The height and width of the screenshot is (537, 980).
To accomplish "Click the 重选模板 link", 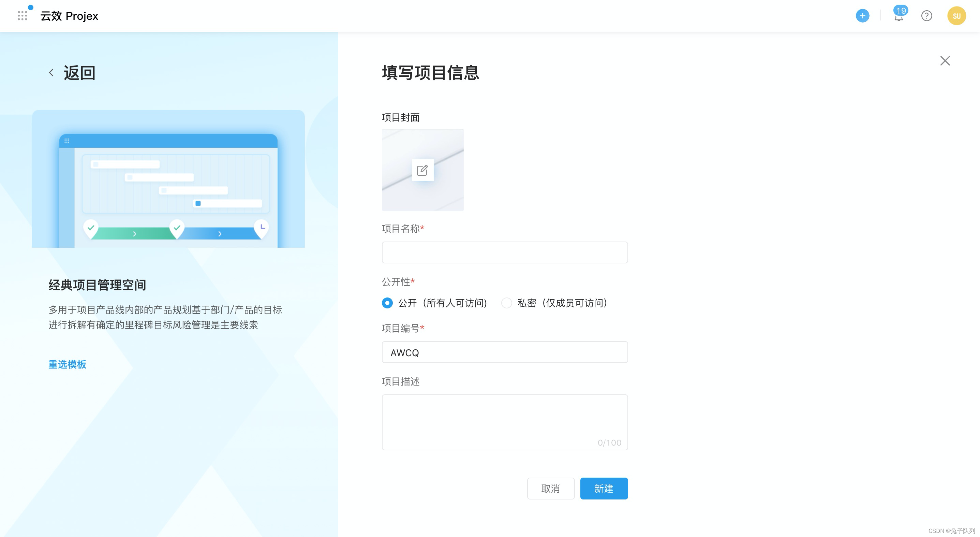I will point(67,364).
